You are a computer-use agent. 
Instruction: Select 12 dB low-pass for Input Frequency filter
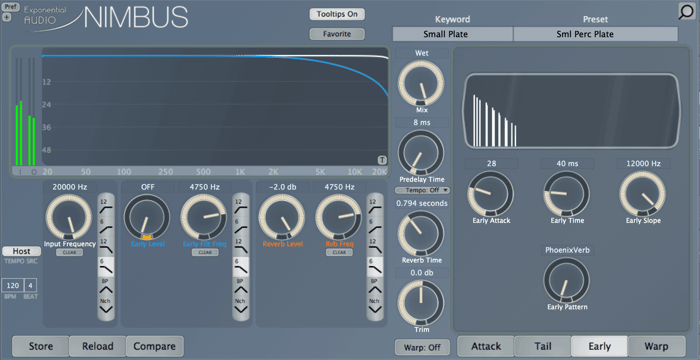pyautogui.click(x=106, y=246)
